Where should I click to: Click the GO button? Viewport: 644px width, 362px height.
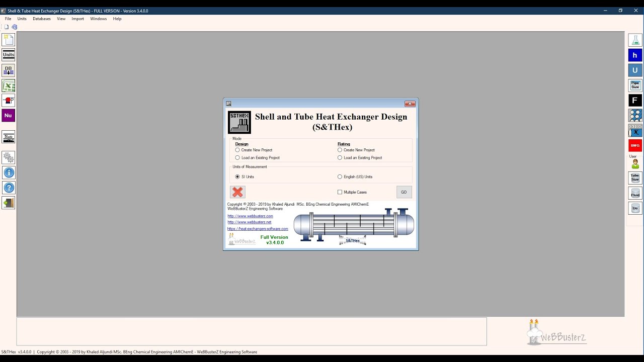click(404, 192)
